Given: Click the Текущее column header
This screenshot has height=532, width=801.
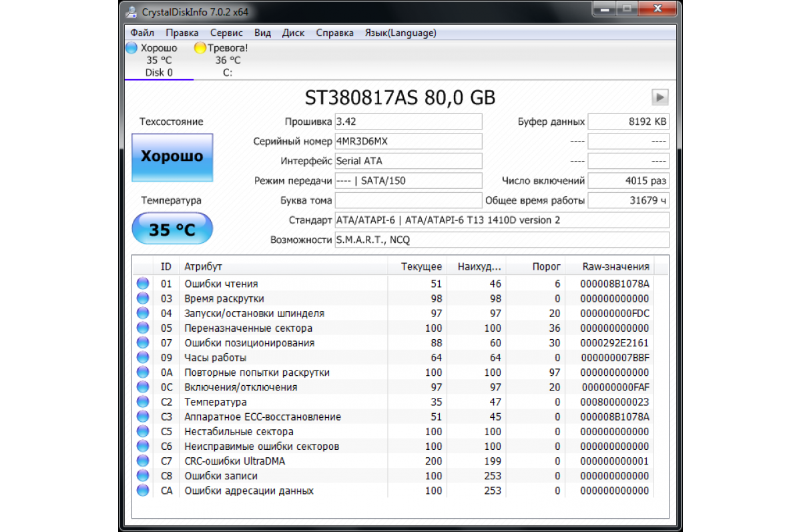Looking at the screenshot, I should (418, 266).
